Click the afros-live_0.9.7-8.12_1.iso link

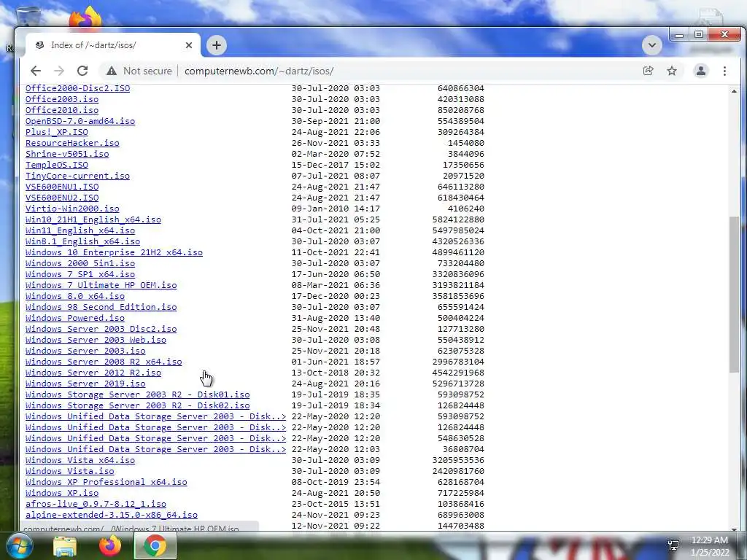point(96,505)
